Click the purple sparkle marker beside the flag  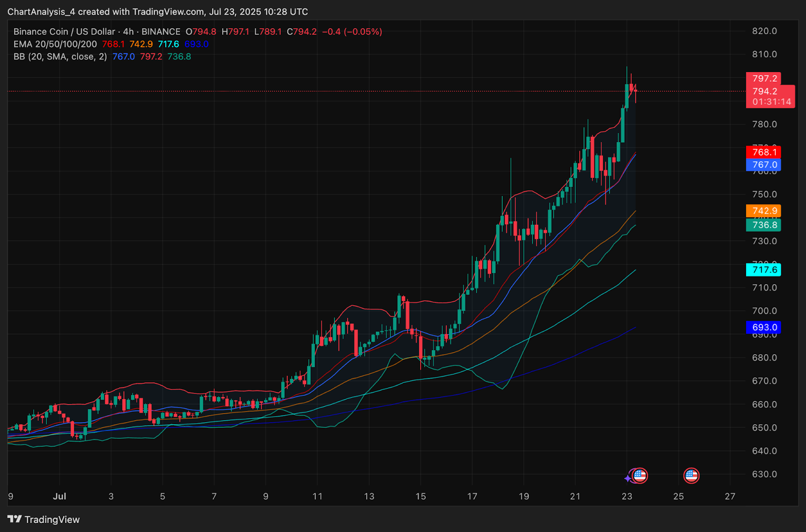point(628,478)
